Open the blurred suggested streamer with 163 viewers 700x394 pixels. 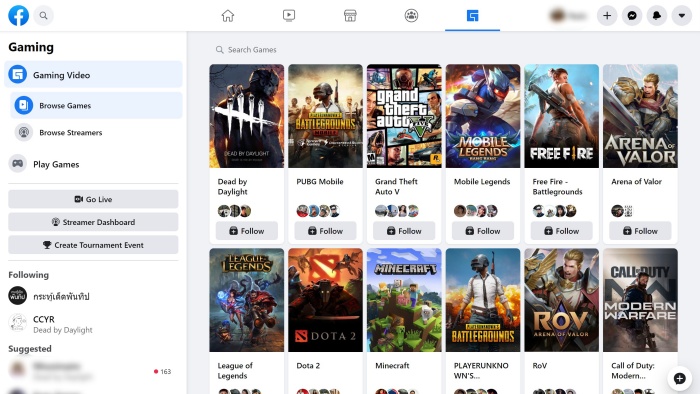(93, 371)
